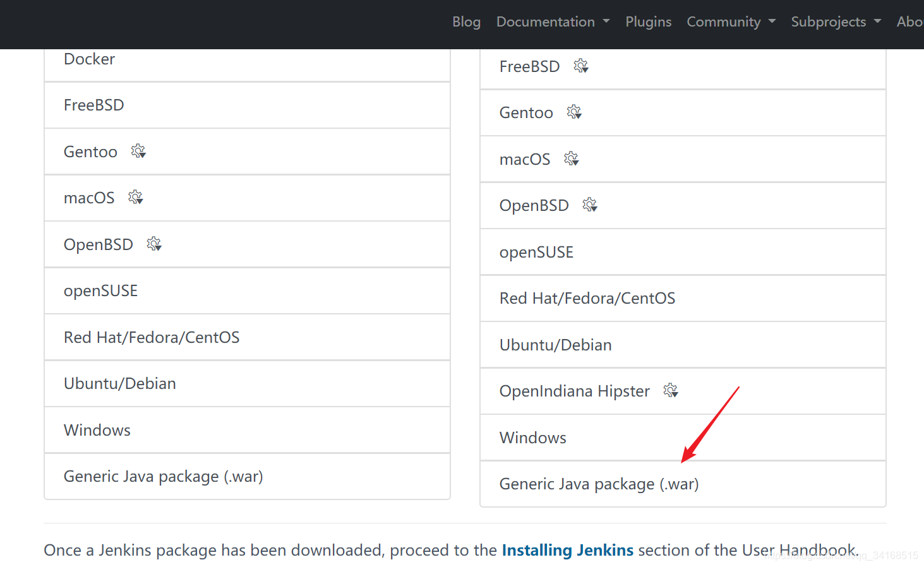The width and height of the screenshot is (924, 567).
Task: Click gear icon beside left-column Gentoo
Action: pos(138,152)
